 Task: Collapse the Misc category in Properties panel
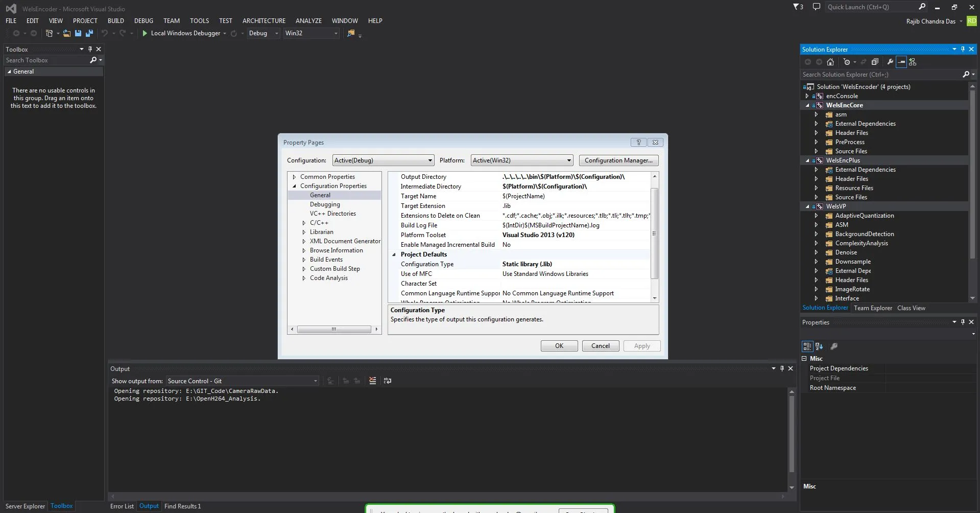(804, 359)
